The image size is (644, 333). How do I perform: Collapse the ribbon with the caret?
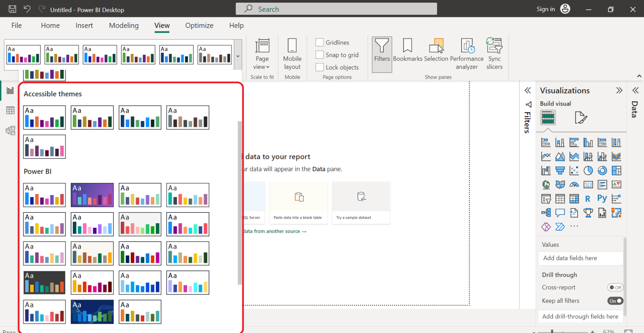point(639,76)
